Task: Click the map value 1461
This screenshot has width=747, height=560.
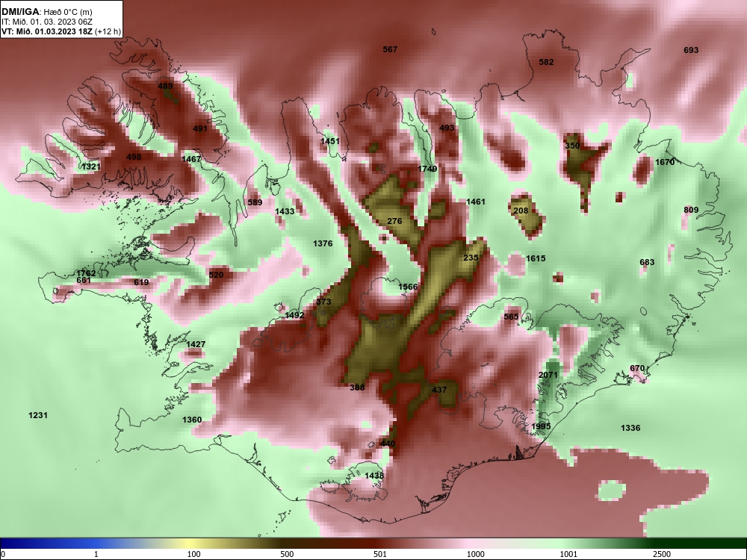Action: coord(475,202)
